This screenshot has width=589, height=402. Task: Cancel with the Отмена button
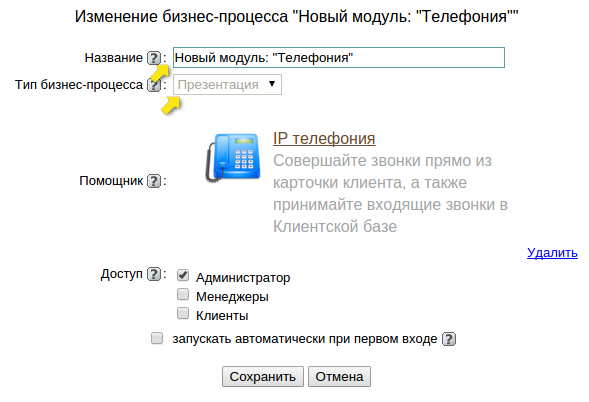point(339,376)
